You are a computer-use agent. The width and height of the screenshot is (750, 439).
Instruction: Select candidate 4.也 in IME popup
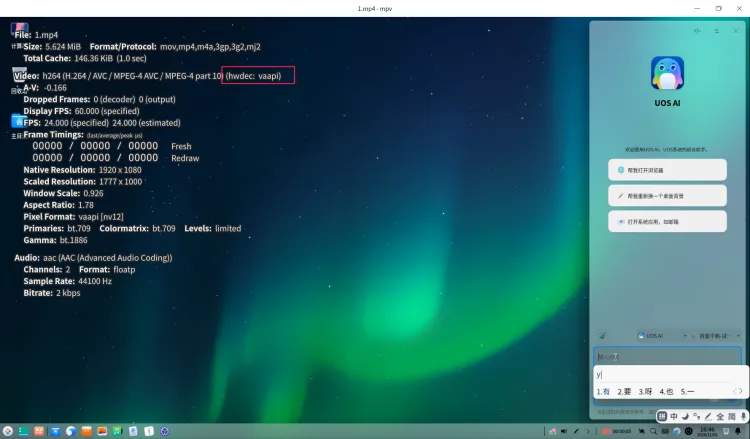[x=666, y=392]
